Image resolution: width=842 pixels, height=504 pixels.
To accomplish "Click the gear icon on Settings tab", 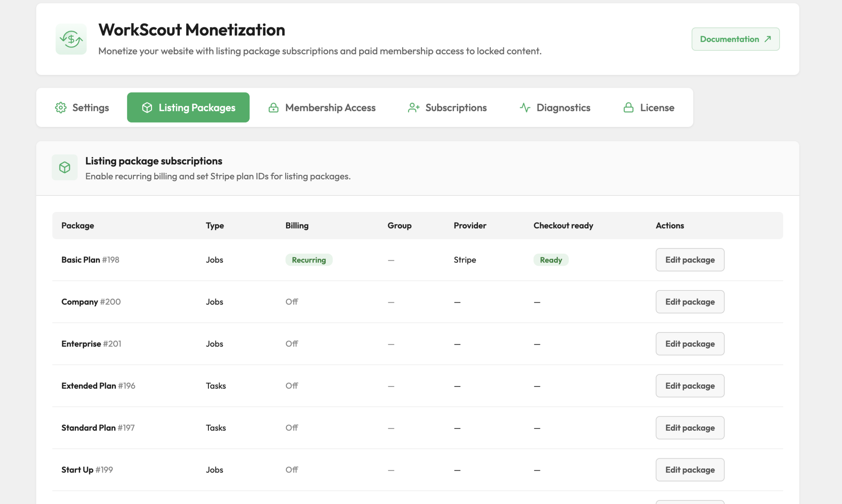I will coord(61,108).
